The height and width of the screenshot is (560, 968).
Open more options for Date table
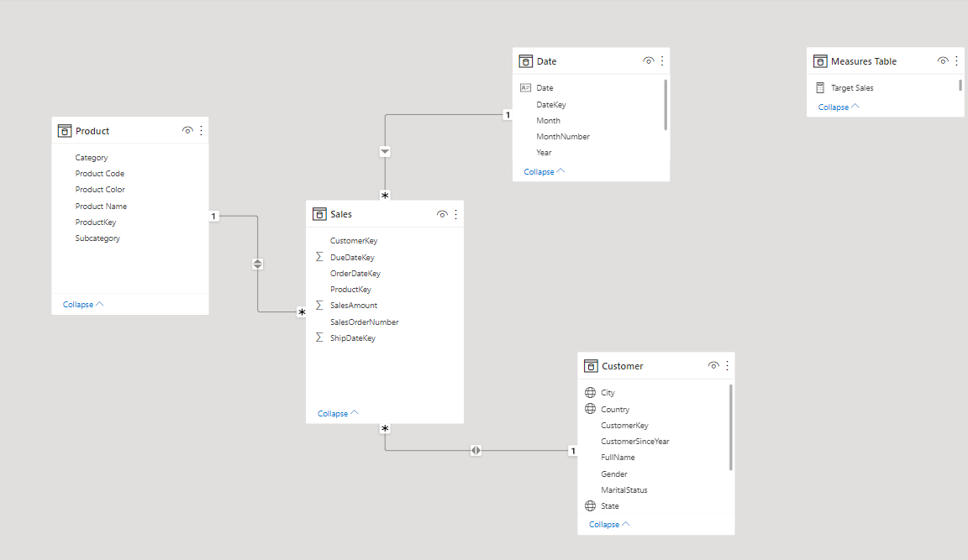click(662, 61)
